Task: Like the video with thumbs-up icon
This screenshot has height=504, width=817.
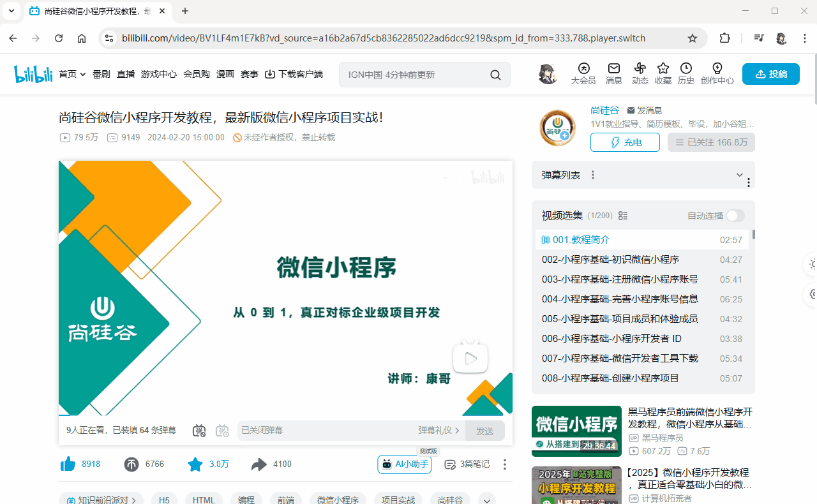Action: [x=68, y=464]
